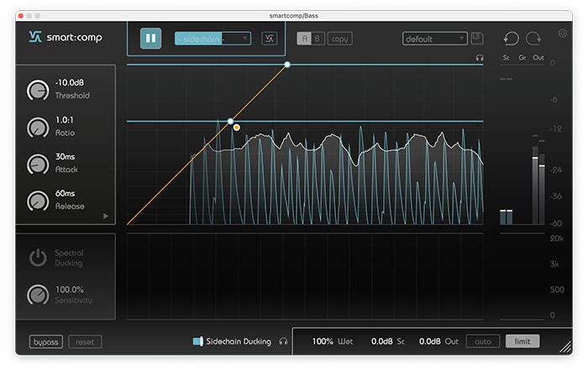Save the preset with the floppy icon
Screen dimensions: 588x370
477,39
